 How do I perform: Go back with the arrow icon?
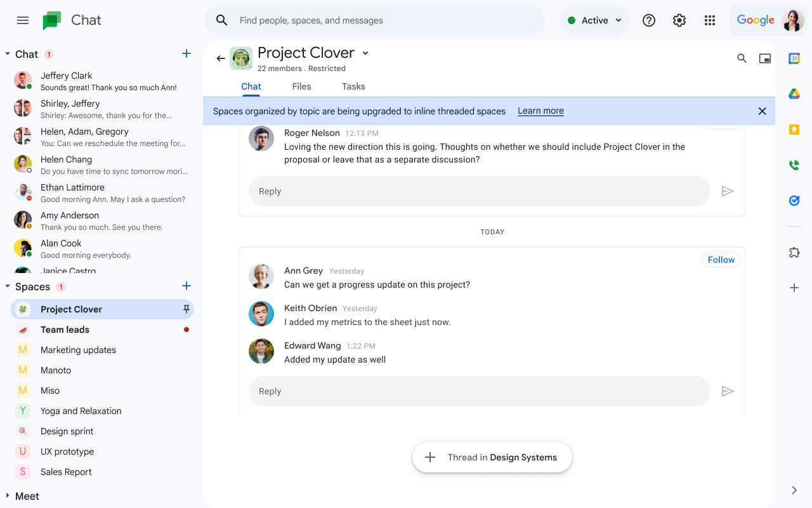221,58
